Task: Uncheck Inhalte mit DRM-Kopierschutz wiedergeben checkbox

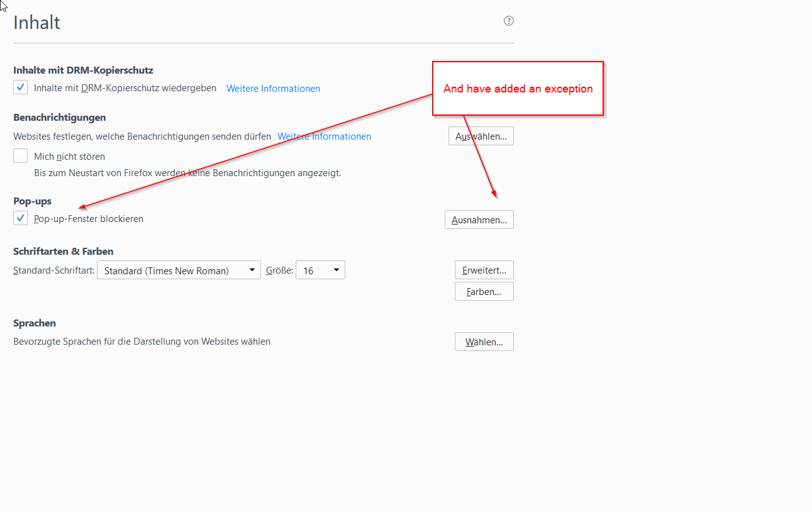Action: 21,88
